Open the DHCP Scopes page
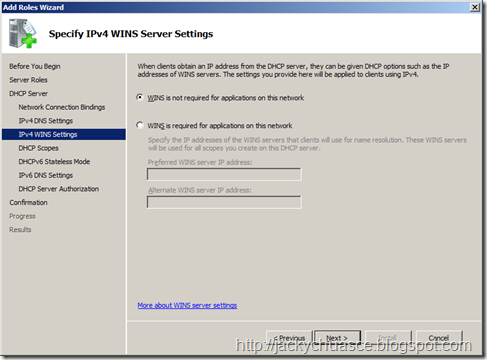The image size is (487, 360). pyautogui.click(x=38, y=148)
